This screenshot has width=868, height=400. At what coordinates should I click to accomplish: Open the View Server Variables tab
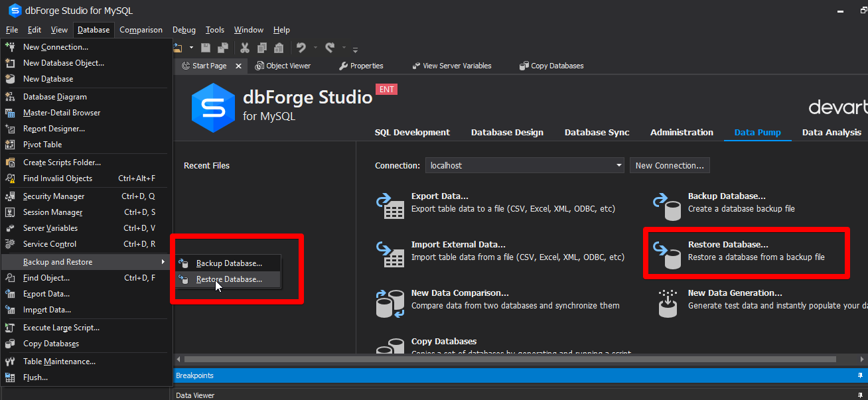(452, 66)
